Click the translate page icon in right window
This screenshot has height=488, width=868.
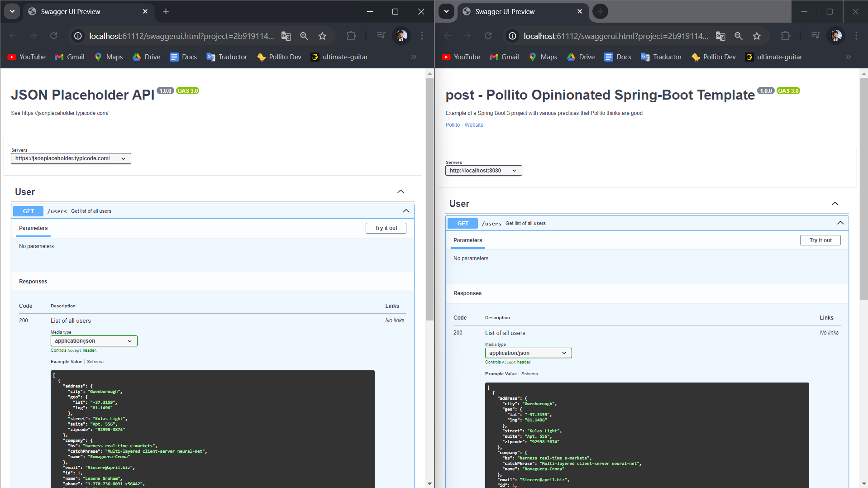720,36
